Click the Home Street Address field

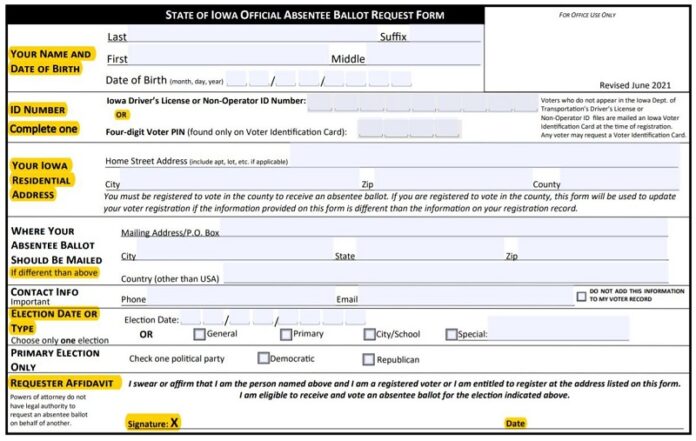coord(484,156)
